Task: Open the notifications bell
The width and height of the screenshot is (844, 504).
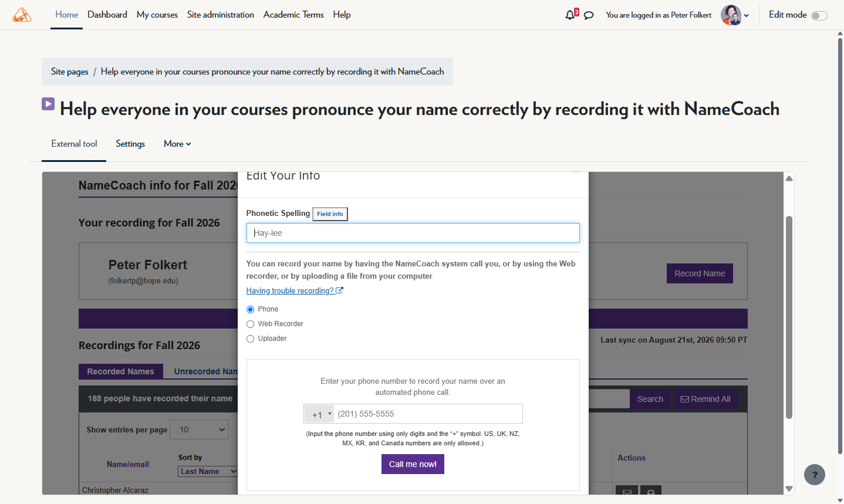Action: pyautogui.click(x=570, y=15)
